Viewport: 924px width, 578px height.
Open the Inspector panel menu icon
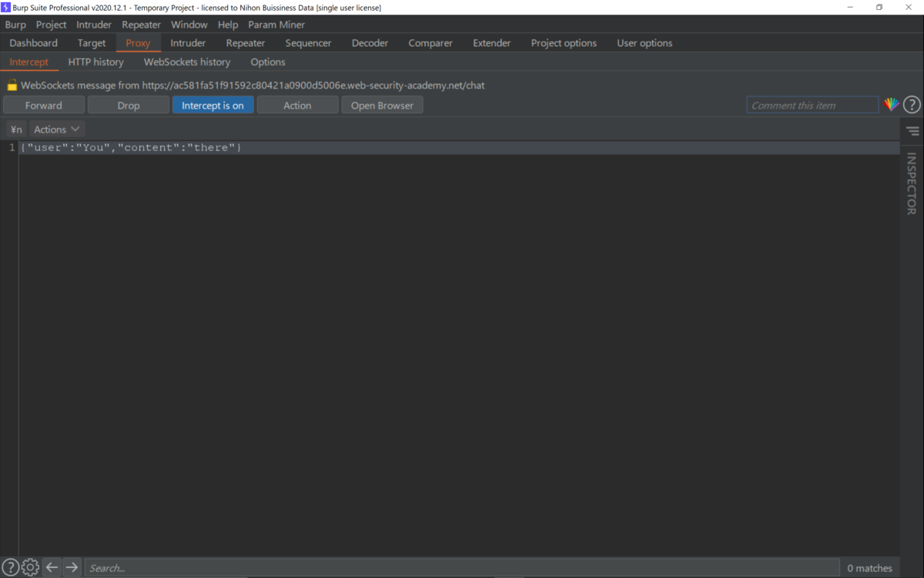point(912,131)
